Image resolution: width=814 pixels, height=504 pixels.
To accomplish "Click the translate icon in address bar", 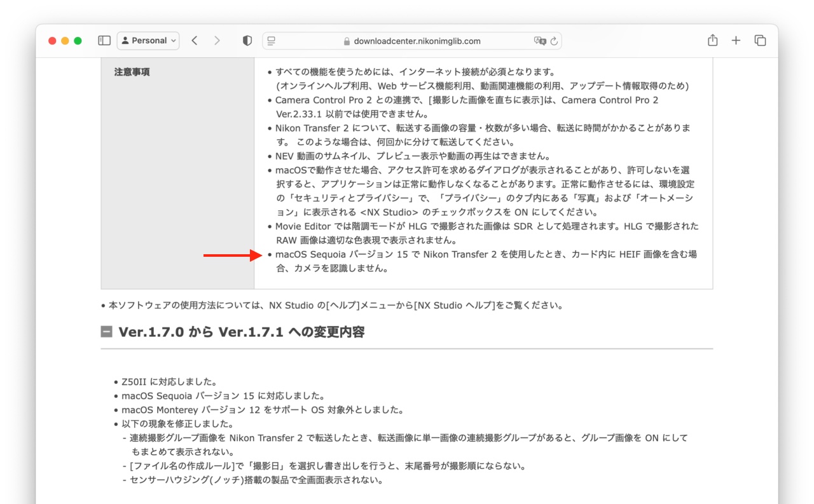I will click(x=540, y=41).
